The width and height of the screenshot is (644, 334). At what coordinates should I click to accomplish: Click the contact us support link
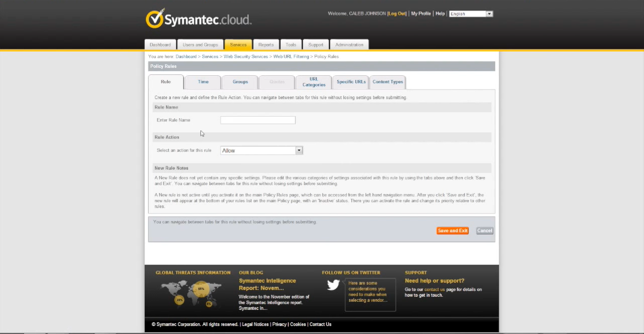(x=434, y=289)
